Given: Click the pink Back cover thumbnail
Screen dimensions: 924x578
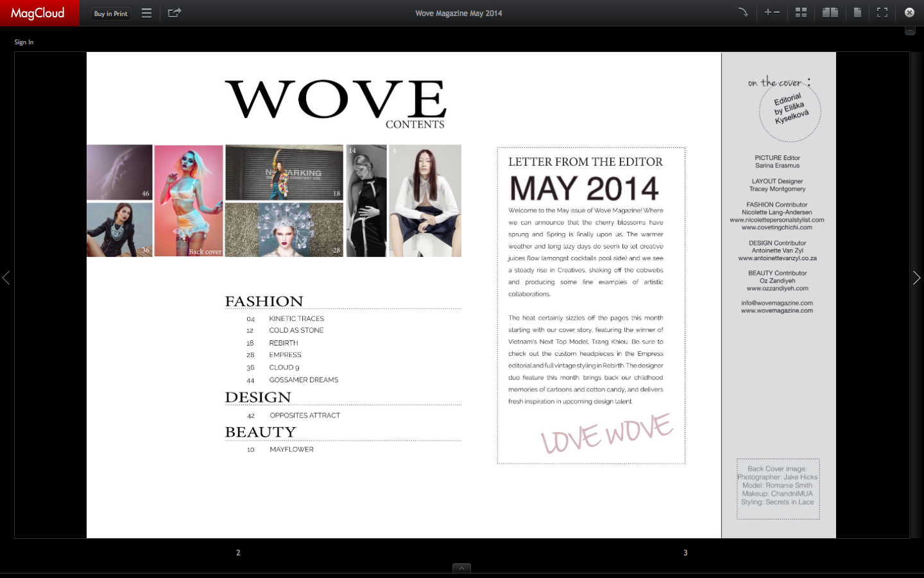Looking at the screenshot, I should [x=189, y=200].
